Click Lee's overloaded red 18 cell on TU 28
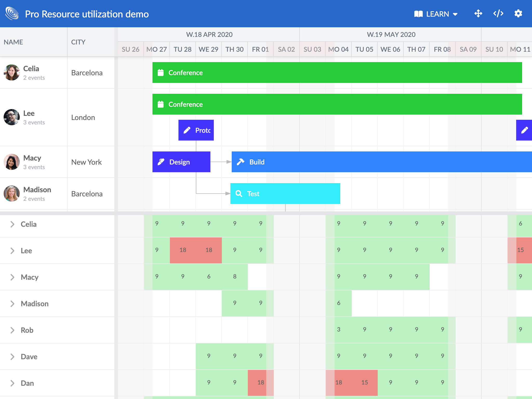Viewport: 532px width, 399px height. click(183, 250)
